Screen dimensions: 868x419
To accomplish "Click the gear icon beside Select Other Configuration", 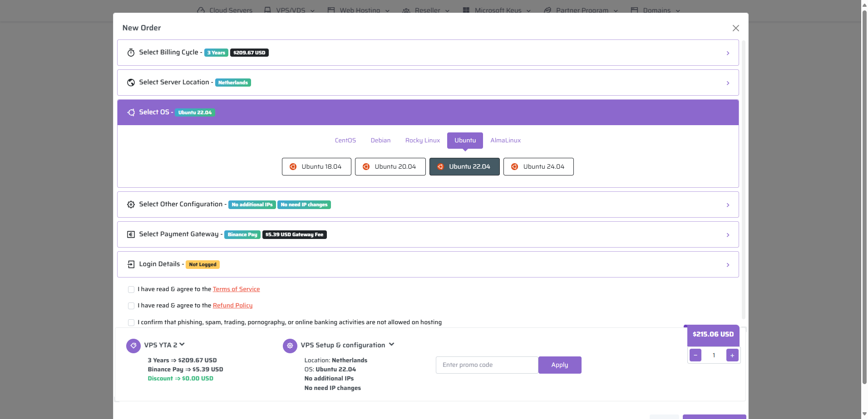I will click(131, 205).
